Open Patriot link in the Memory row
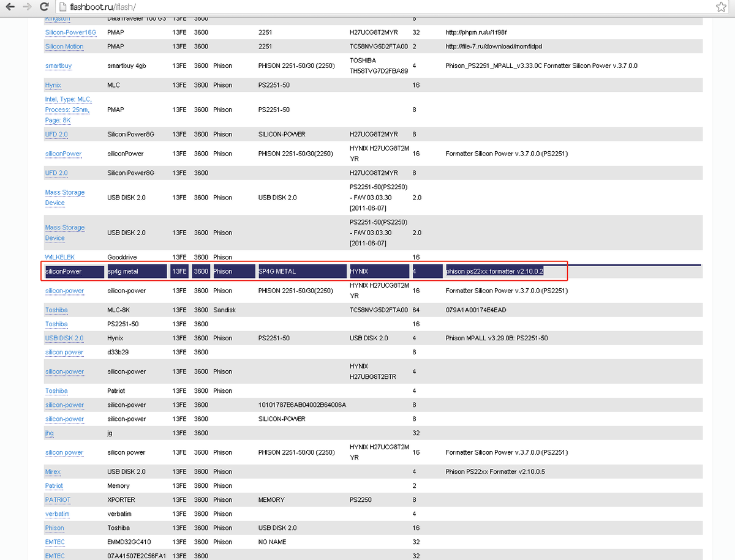 (54, 485)
